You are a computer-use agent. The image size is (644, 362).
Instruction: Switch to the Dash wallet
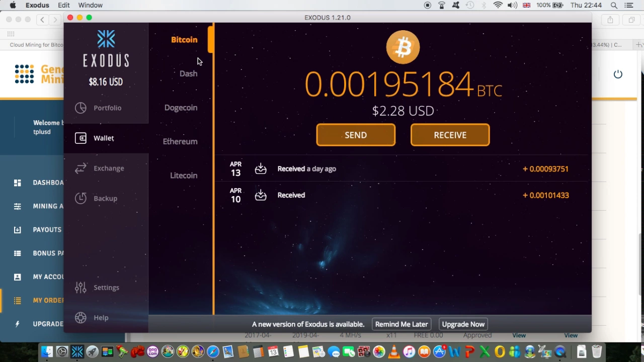[x=188, y=73]
